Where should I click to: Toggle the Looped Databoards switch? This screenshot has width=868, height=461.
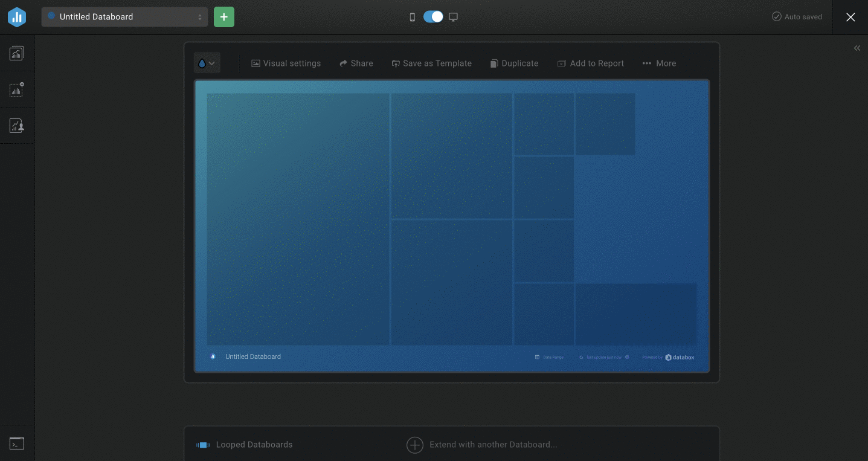point(203,445)
